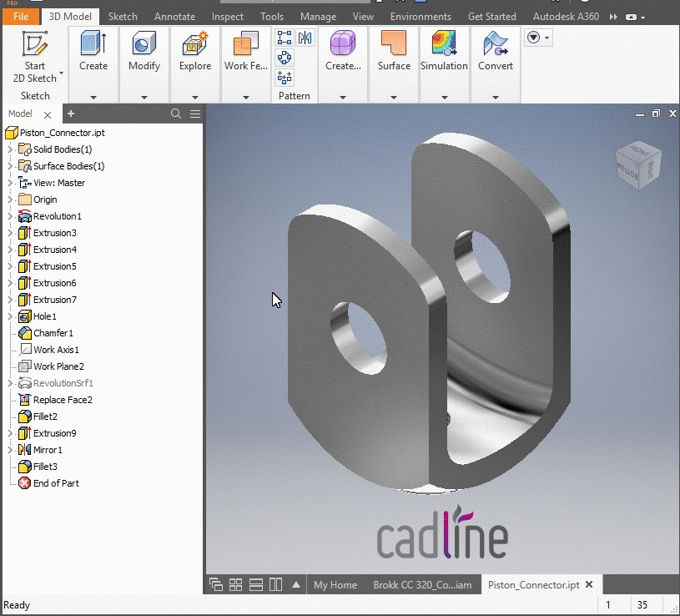Select the Mirror tool in the Pattern panel
680x616 pixels.
tap(305, 38)
